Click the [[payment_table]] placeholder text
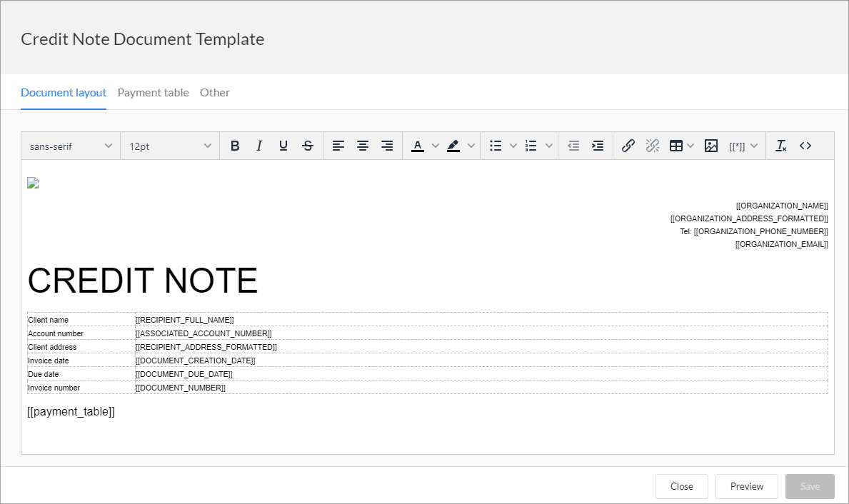This screenshot has width=849, height=504. pyautogui.click(x=71, y=411)
